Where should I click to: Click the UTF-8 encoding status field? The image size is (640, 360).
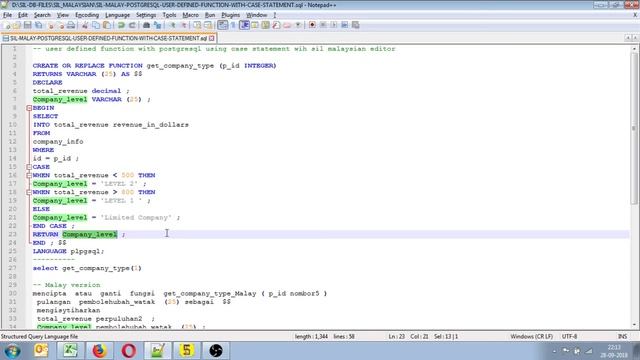(x=569, y=337)
